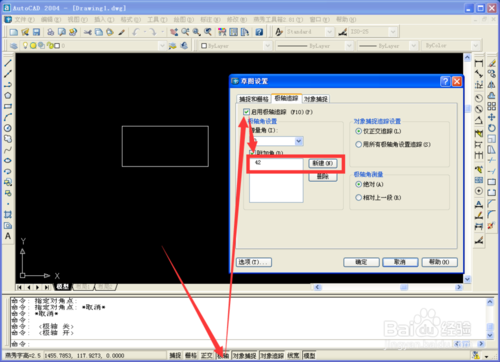Toggle 正交 mode in status bar

[207, 356]
